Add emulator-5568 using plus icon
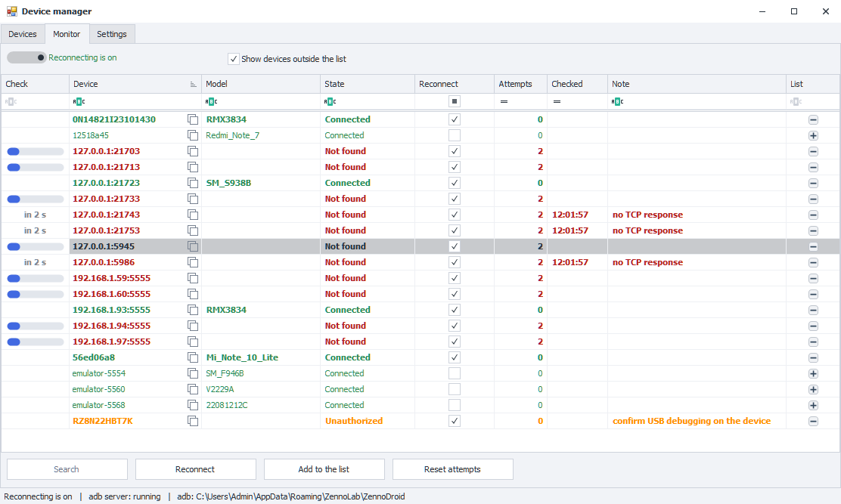This screenshot has width=841, height=504. pos(813,406)
